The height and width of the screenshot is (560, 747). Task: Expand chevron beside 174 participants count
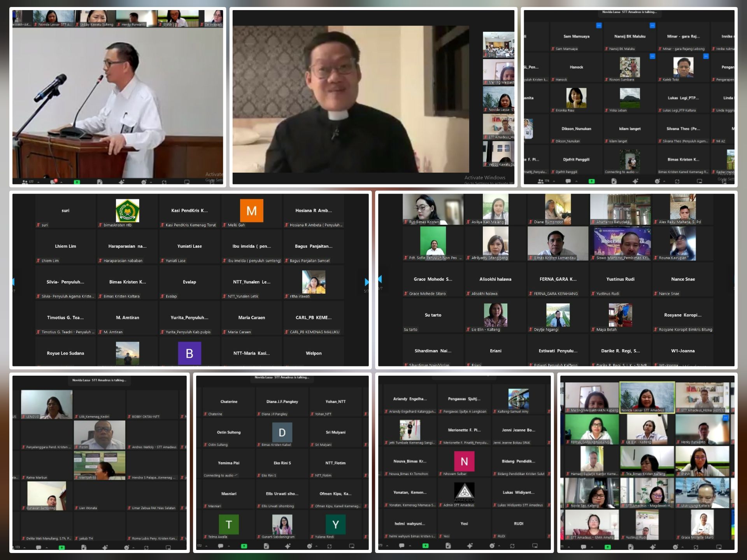pos(554,181)
